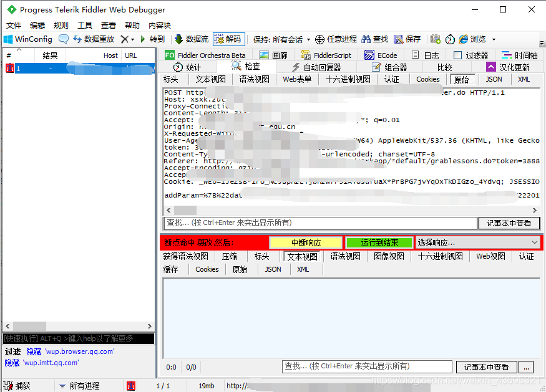Select the response Compress (压缩) tab
Image resolution: width=546 pixels, height=392 pixels.
tap(230, 256)
